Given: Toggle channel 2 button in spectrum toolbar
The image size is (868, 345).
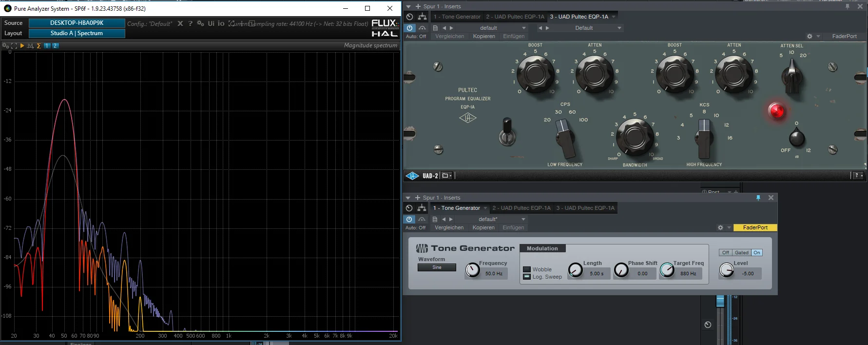Looking at the screenshot, I should coord(55,45).
